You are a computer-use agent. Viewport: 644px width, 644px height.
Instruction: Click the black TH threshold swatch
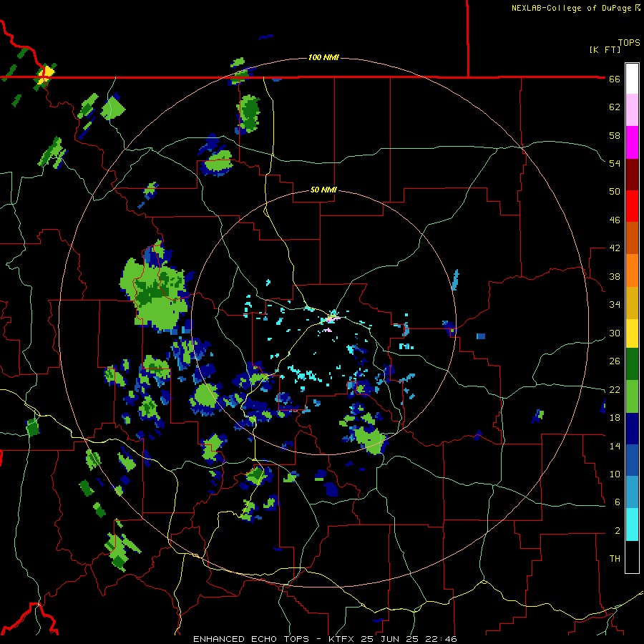pyautogui.click(x=632, y=557)
